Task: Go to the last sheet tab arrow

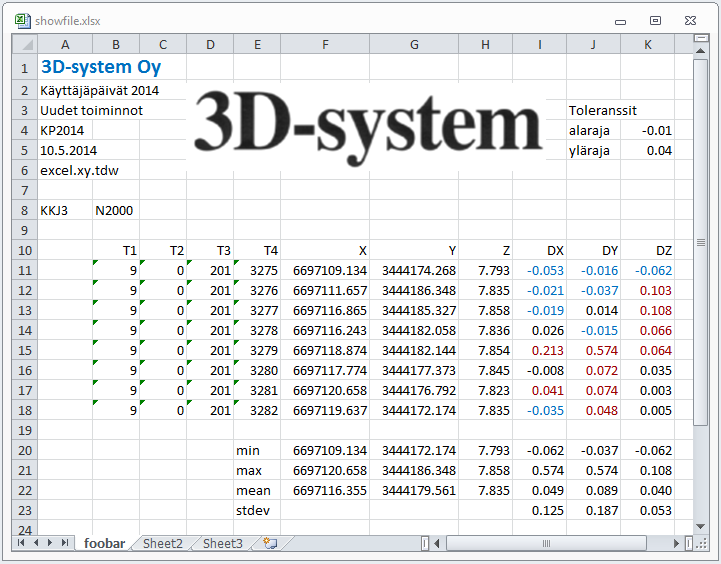Action: tap(65, 543)
